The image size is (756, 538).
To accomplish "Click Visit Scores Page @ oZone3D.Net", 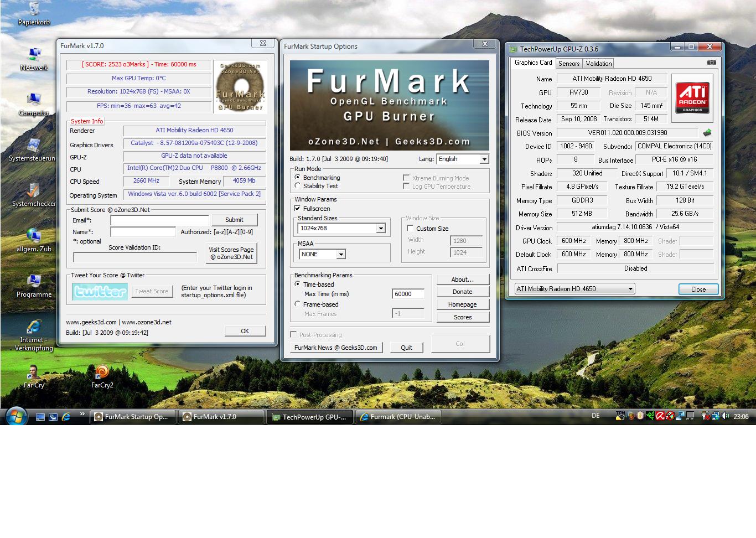I will pyautogui.click(x=231, y=254).
